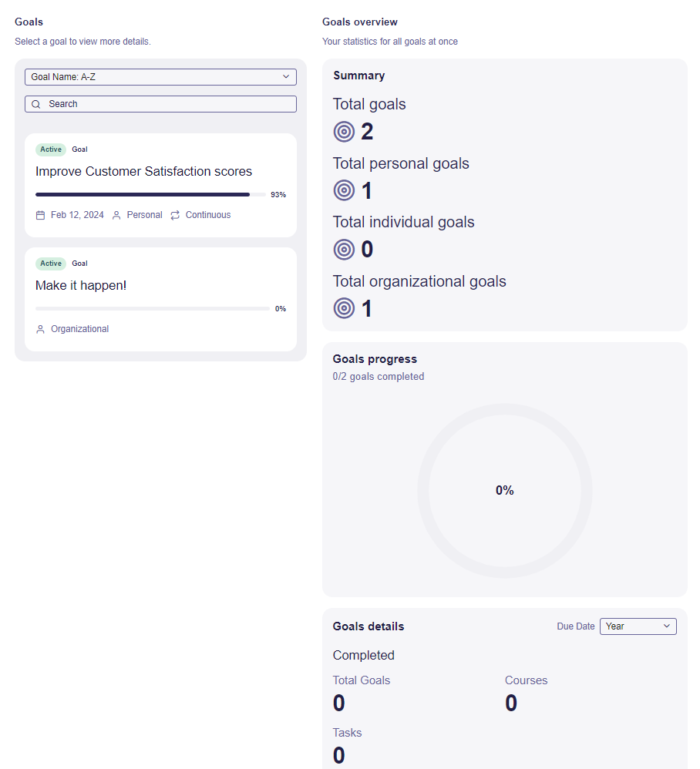
Task: Click the 93% progress bar
Action: tap(150, 195)
